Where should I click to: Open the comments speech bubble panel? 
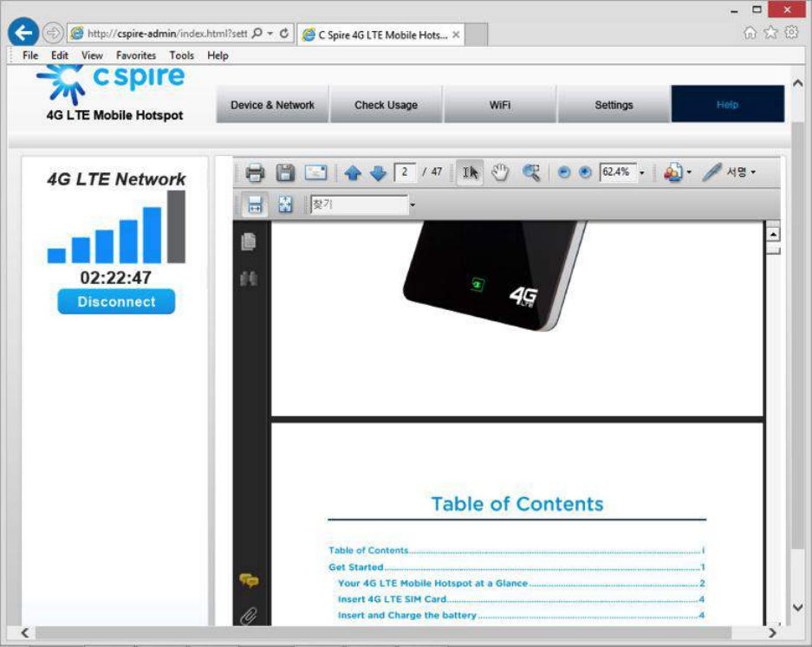pyautogui.click(x=249, y=580)
